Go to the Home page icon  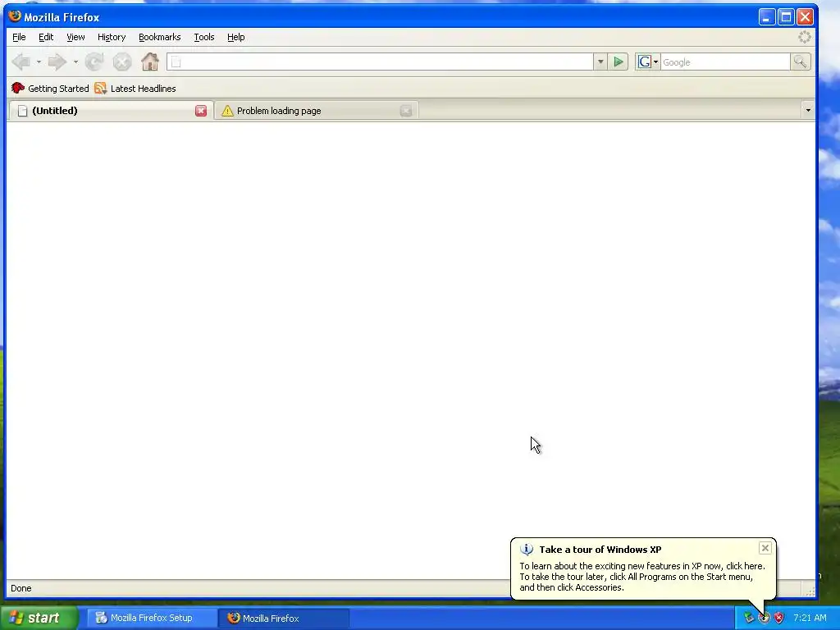[150, 62]
